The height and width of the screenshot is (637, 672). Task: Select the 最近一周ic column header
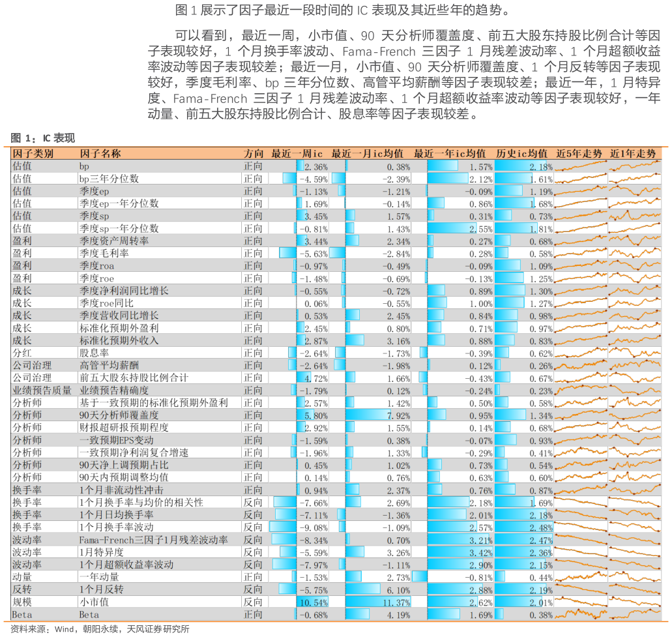[x=297, y=154]
